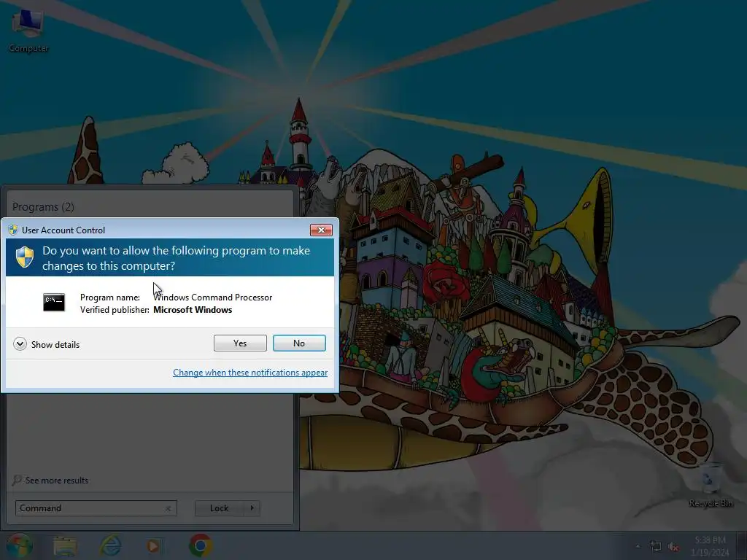The width and height of the screenshot is (747, 560).
Task: Open the Computer desktop icon
Action: coord(28,31)
